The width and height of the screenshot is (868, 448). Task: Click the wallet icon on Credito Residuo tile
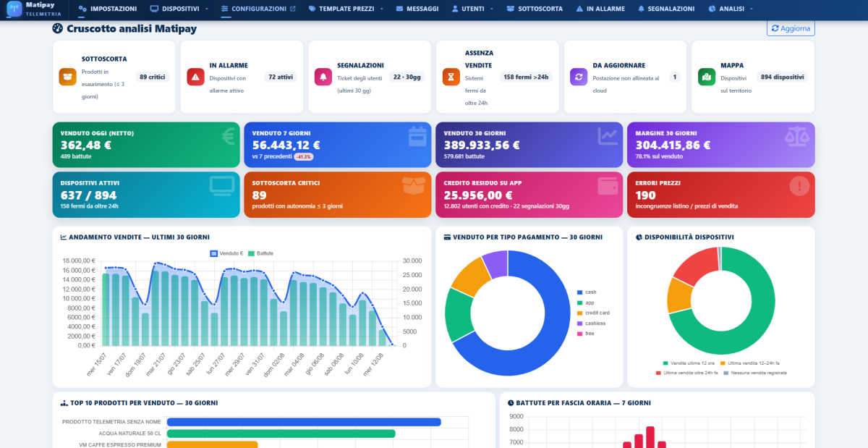(607, 186)
